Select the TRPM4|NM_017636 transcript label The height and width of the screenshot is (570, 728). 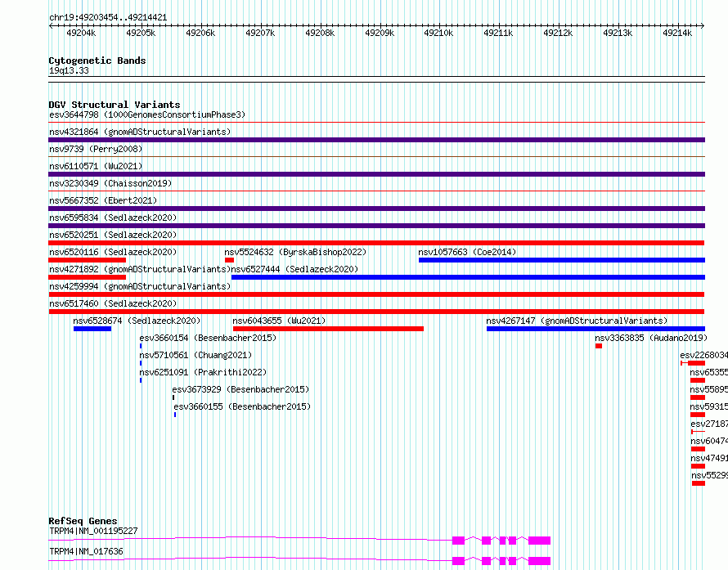click(86, 551)
